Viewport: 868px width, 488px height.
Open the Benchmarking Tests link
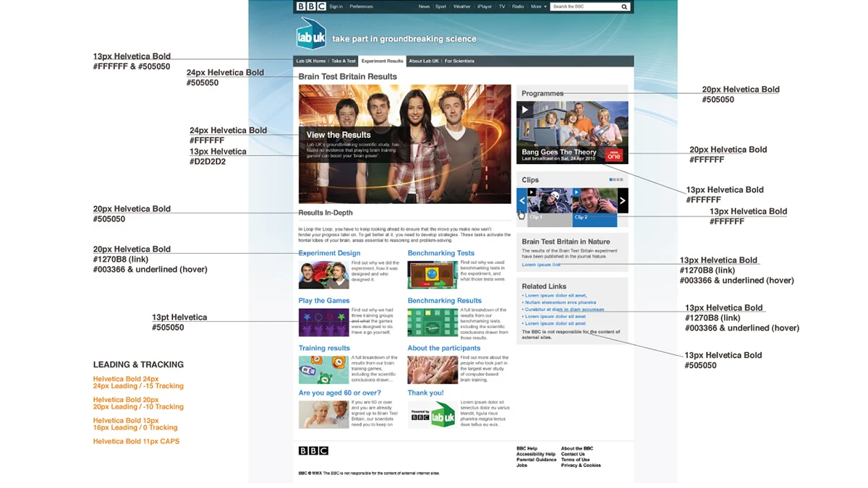[441, 253]
